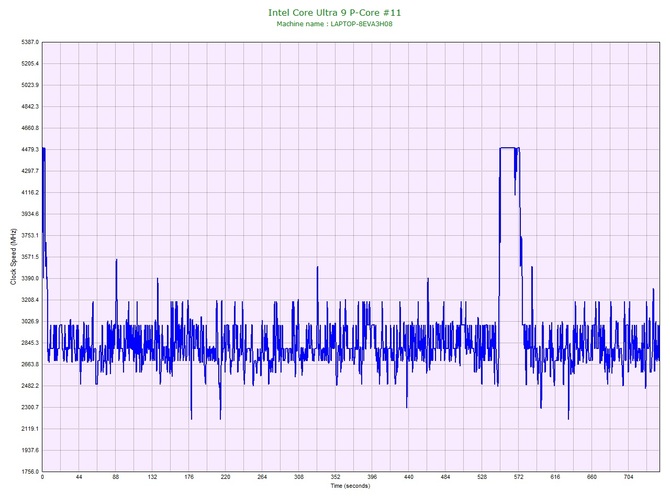This screenshot has width=670, height=503.
Task: Click the 572 tick on time axis
Action: tap(519, 477)
